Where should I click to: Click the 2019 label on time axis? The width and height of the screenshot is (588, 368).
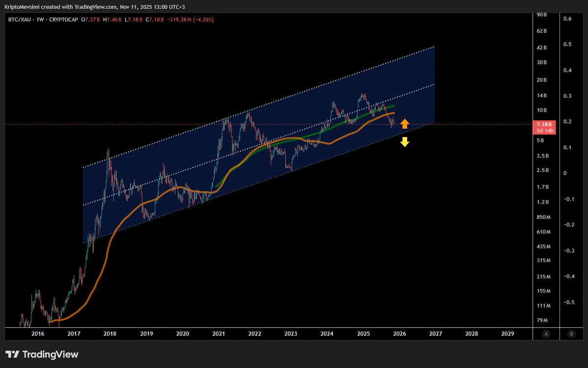(146, 334)
